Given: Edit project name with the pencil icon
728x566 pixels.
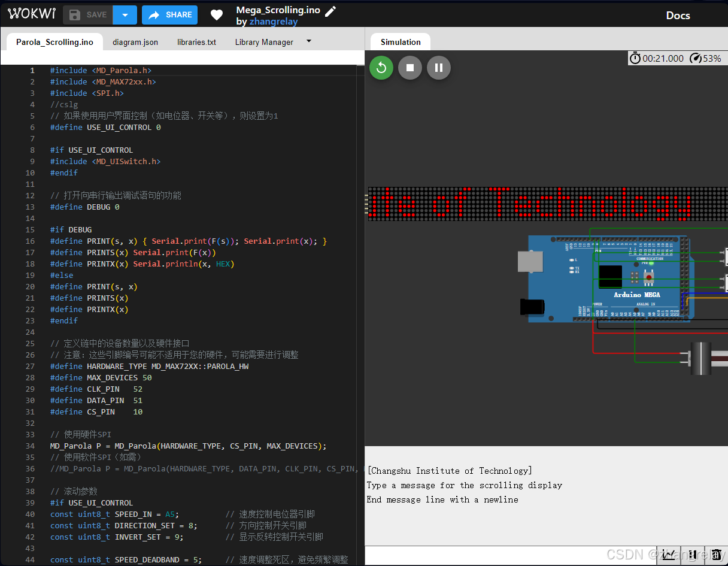Looking at the screenshot, I should pyautogui.click(x=330, y=11).
